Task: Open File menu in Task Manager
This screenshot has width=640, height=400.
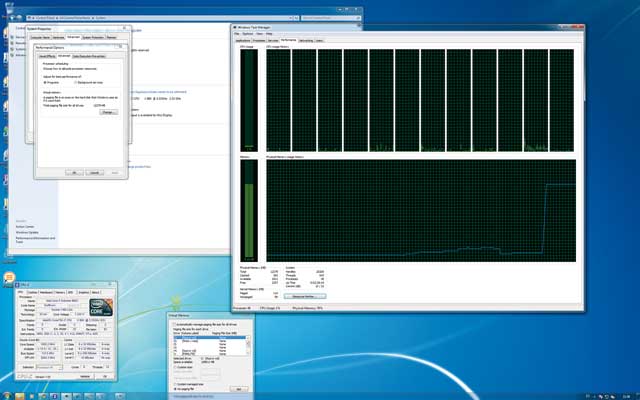Action: [x=237, y=34]
